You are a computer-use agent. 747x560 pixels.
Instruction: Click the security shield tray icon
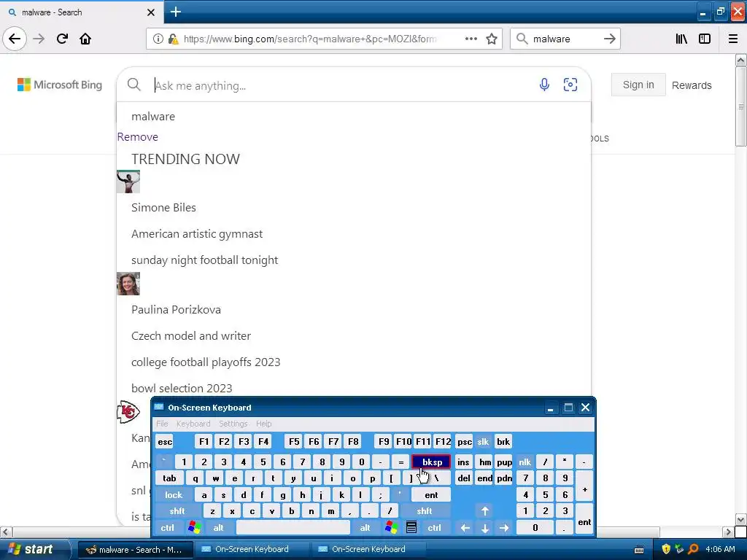(665, 549)
